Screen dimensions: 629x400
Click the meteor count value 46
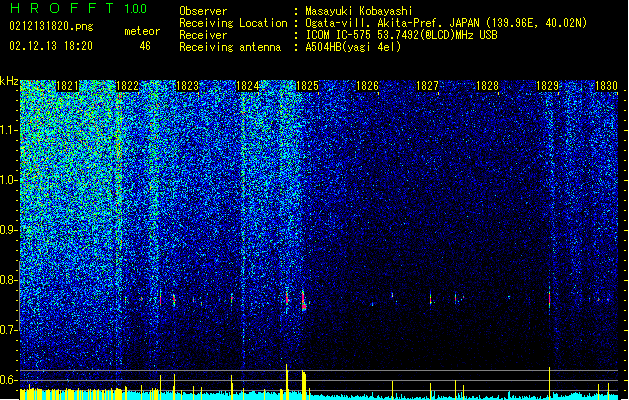145,46
